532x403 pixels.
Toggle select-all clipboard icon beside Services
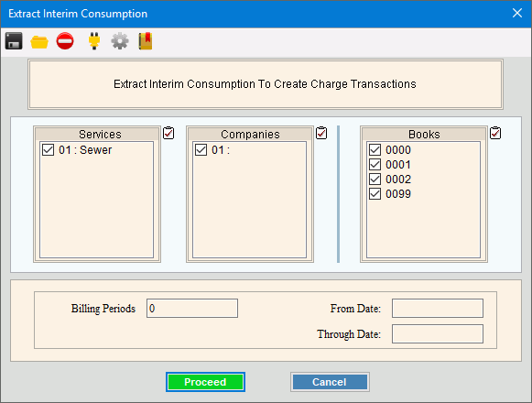click(168, 133)
